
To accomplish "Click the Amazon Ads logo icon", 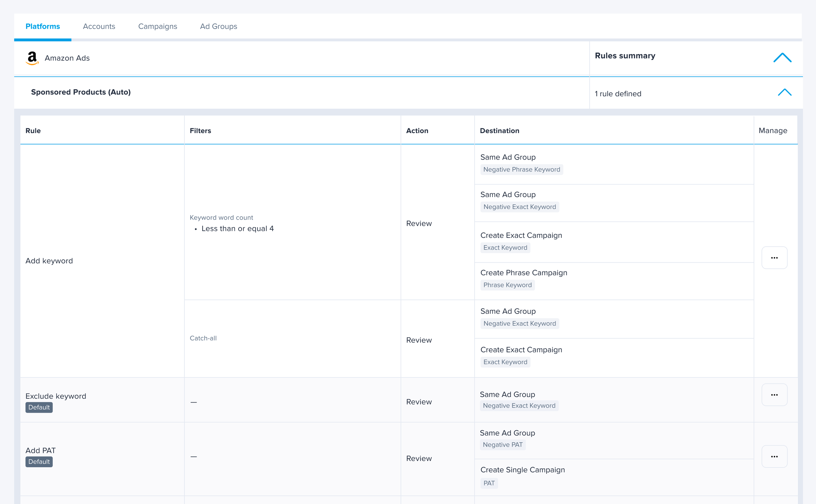I will [x=32, y=58].
